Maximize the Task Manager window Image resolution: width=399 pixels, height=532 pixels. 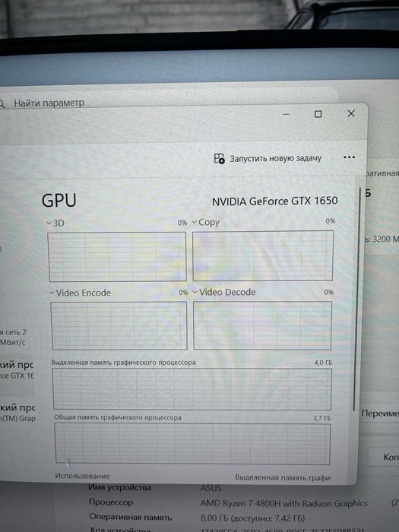318,114
